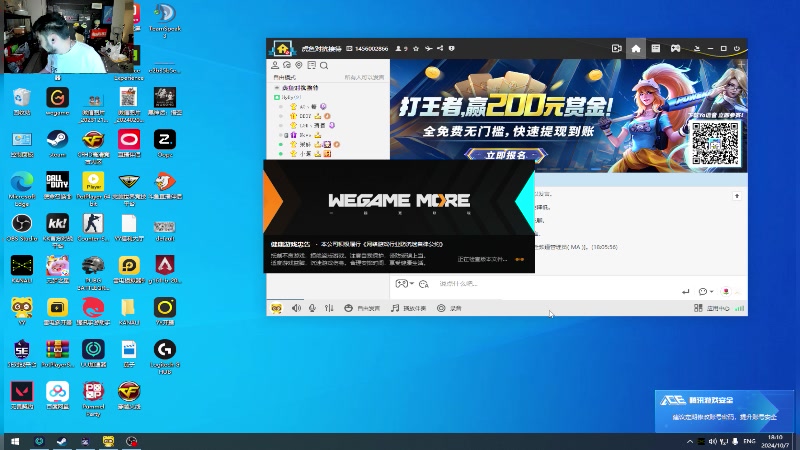
Task: Collapse the top channel tree node
Action: pyautogui.click(x=277, y=88)
